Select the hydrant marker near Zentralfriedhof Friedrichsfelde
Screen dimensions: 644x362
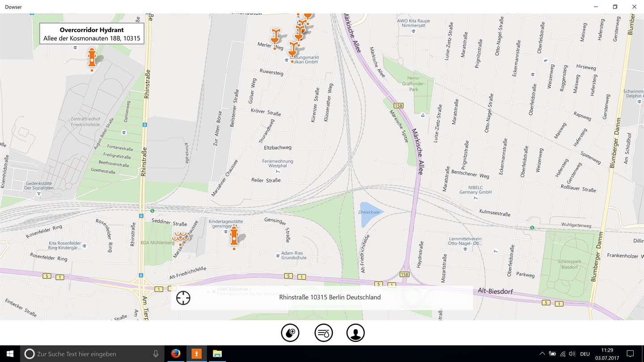(x=92, y=59)
